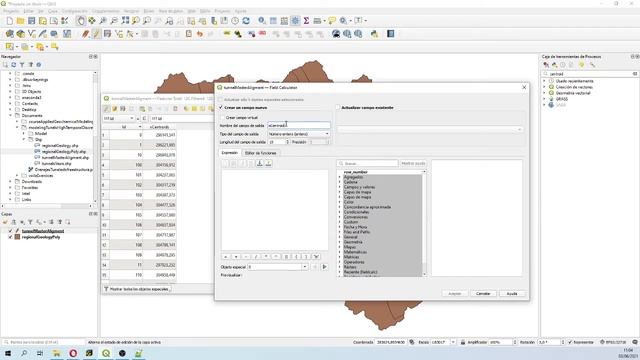Click the Open Project folder icon
The height and width of the screenshot is (360, 640).
click(20, 21)
